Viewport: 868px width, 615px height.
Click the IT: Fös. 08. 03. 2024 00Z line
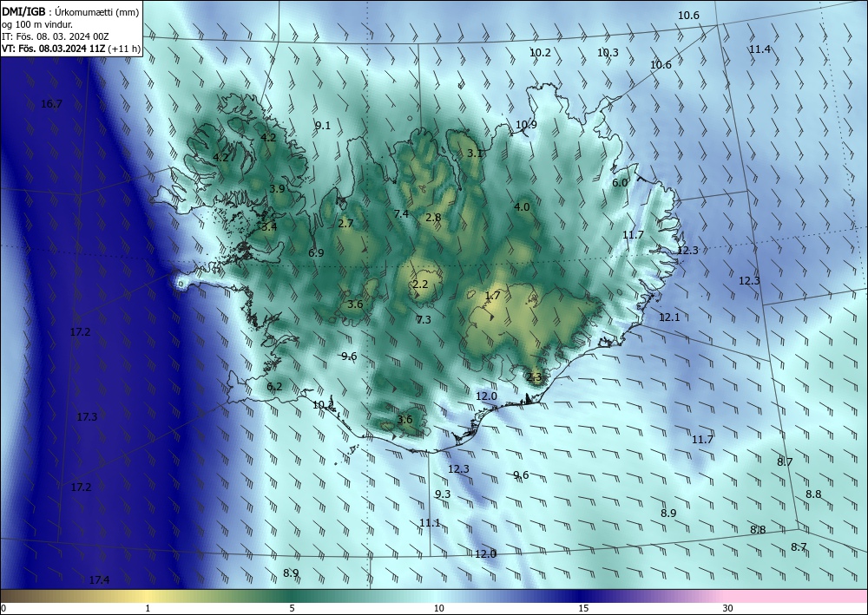tap(56, 36)
